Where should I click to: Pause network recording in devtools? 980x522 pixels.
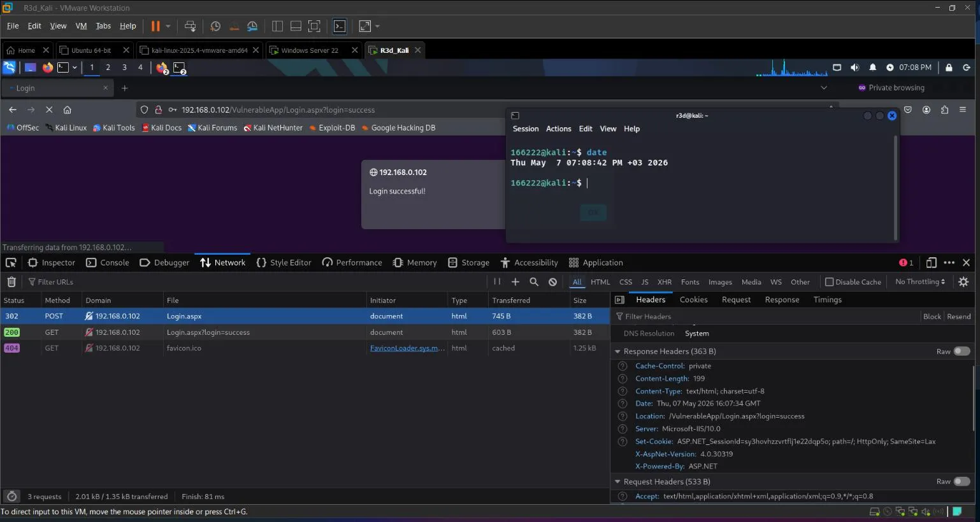(x=497, y=281)
